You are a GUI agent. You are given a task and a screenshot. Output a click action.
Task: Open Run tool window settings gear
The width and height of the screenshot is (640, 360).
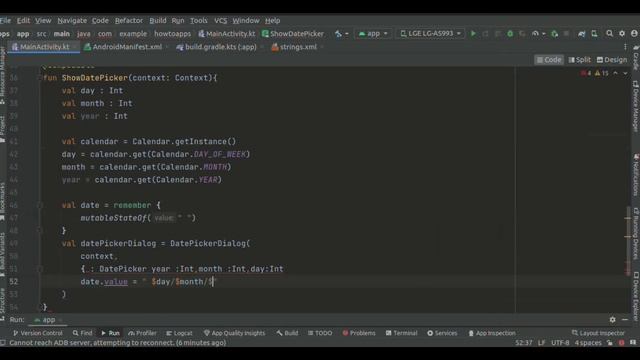point(612,320)
